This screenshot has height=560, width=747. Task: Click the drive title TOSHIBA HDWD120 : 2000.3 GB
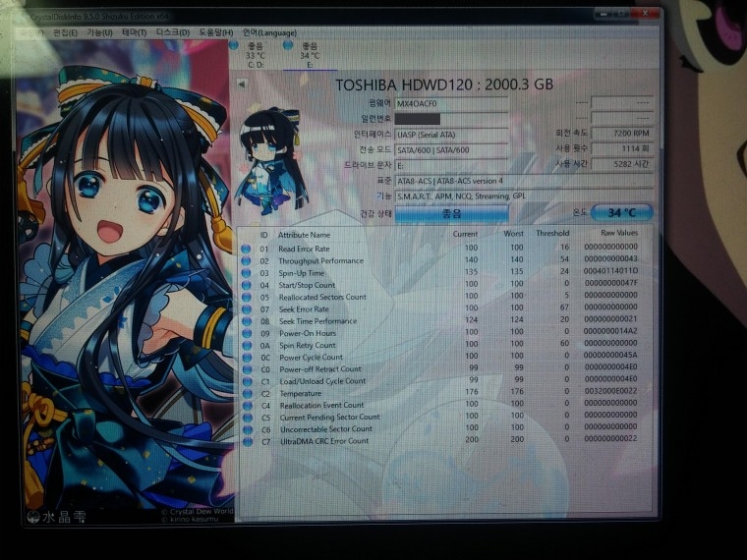click(x=444, y=85)
